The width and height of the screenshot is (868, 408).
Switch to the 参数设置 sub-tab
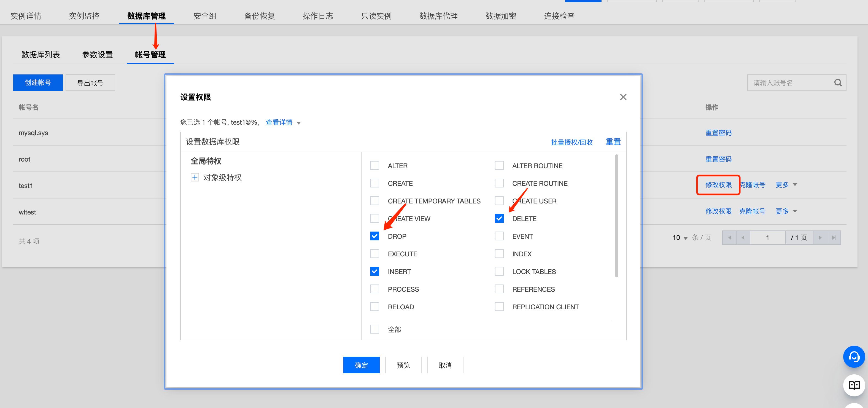[x=97, y=55]
